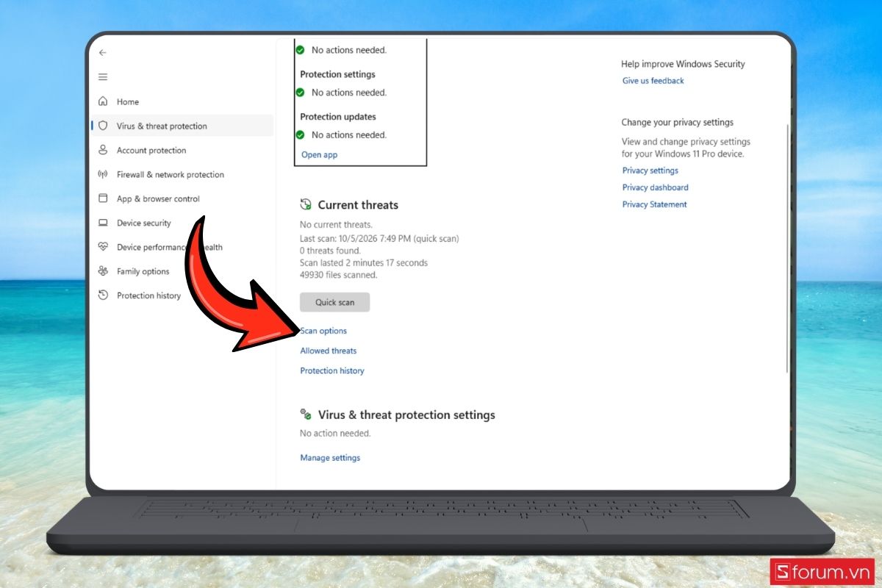Select Virus & threat protection sidebar item
Screen dimensions: 882x588
tap(182, 126)
